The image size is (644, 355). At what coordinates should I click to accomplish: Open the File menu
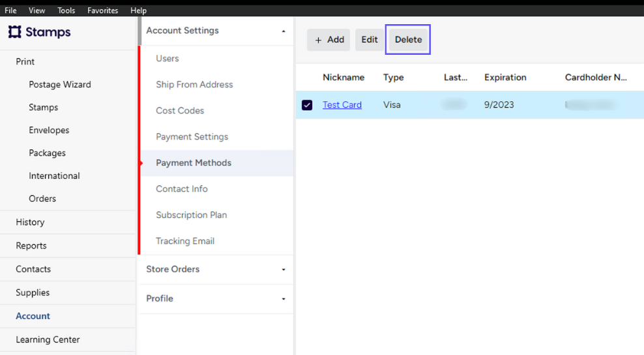pos(10,10)
